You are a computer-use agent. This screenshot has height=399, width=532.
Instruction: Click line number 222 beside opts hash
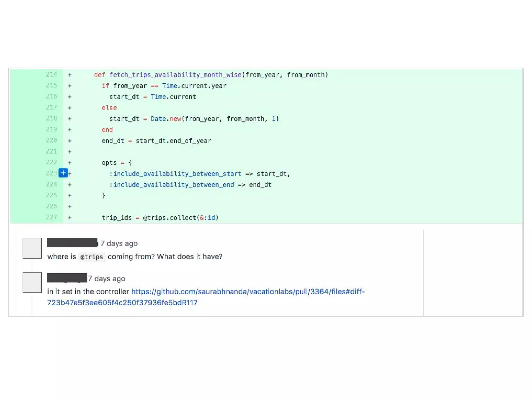tap(51, 162)
